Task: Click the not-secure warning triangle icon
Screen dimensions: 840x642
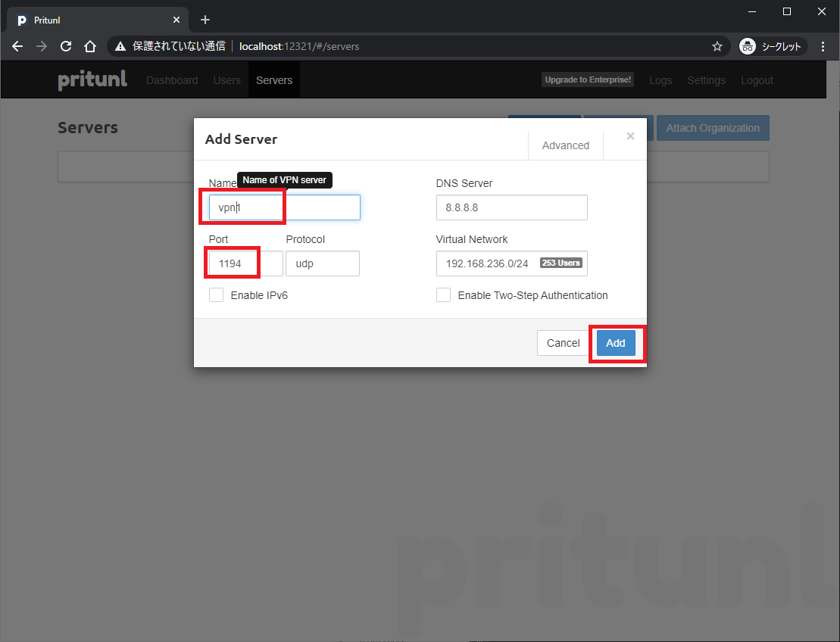Action: (x=120, y=47)
